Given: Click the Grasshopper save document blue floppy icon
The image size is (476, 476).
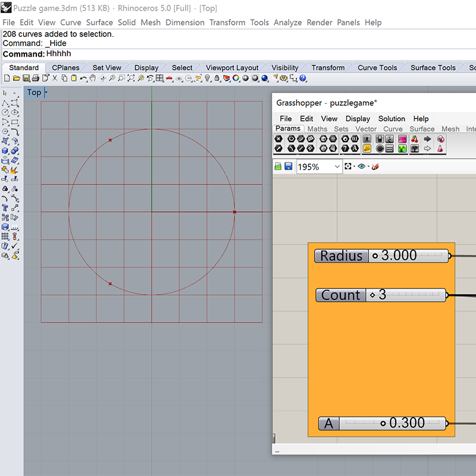Looking at the screenshot, I should tap(288, 167).
